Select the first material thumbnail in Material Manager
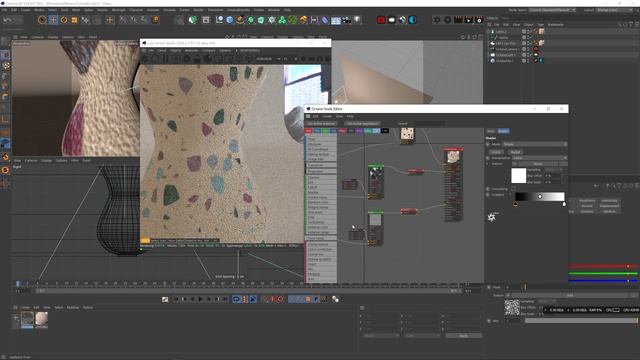 coord(27,320)
